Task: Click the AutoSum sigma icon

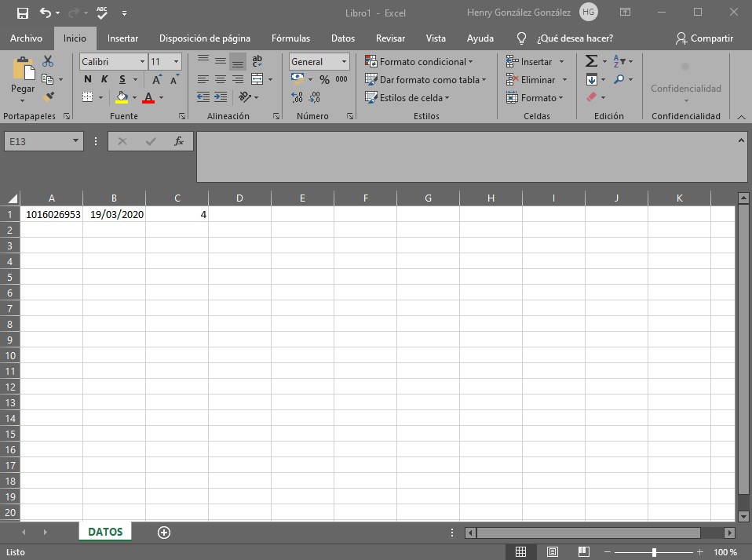Action: 591,61
